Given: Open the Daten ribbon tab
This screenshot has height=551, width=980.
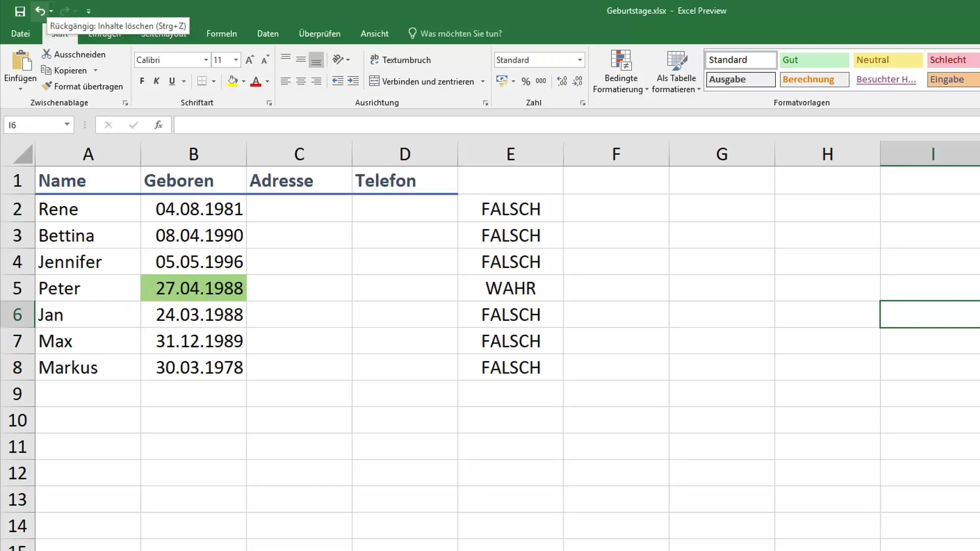Looking at the screenshot, I should click(x=268, y=34).
